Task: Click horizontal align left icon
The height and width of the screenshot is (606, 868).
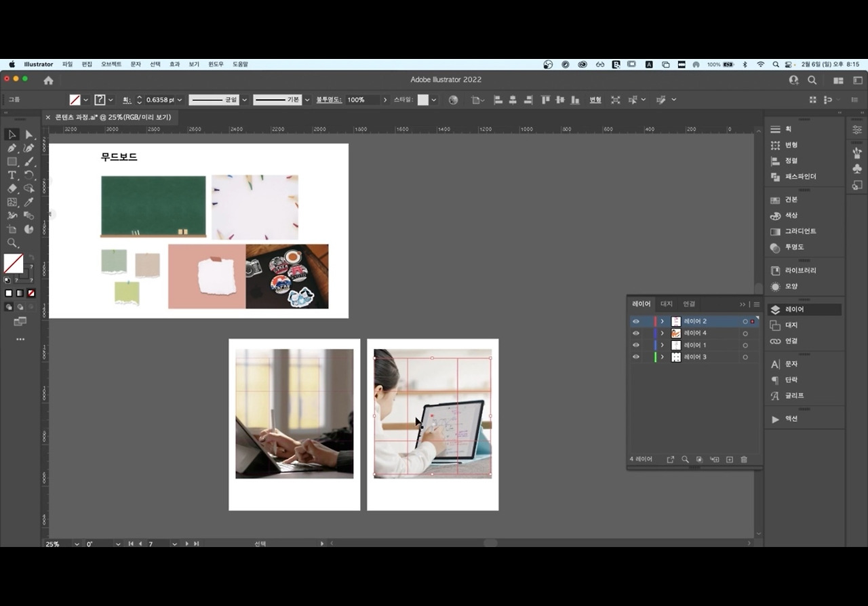Action: pyautogui.click(x=498, y=100)
